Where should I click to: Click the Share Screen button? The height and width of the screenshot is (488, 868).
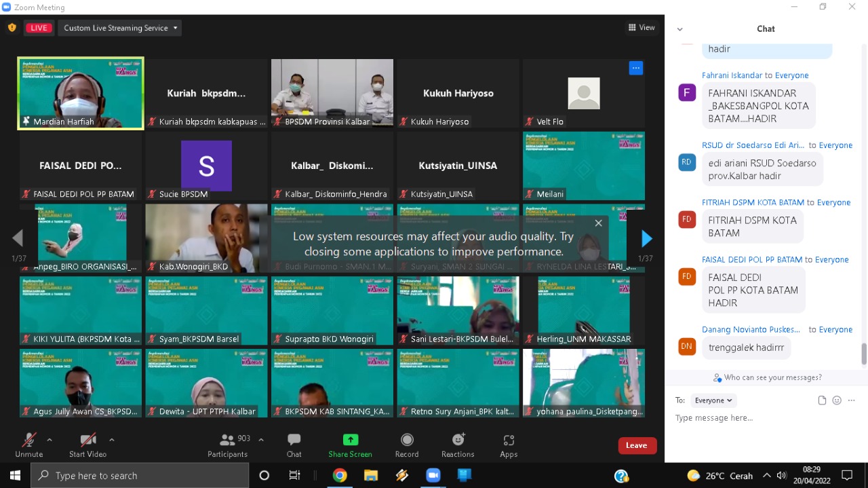click(350, 445)
